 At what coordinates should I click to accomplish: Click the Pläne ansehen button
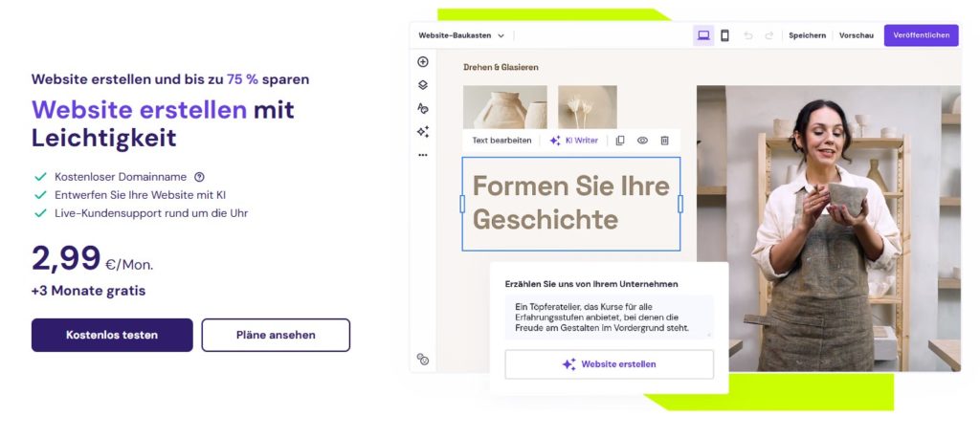point(276,335)
